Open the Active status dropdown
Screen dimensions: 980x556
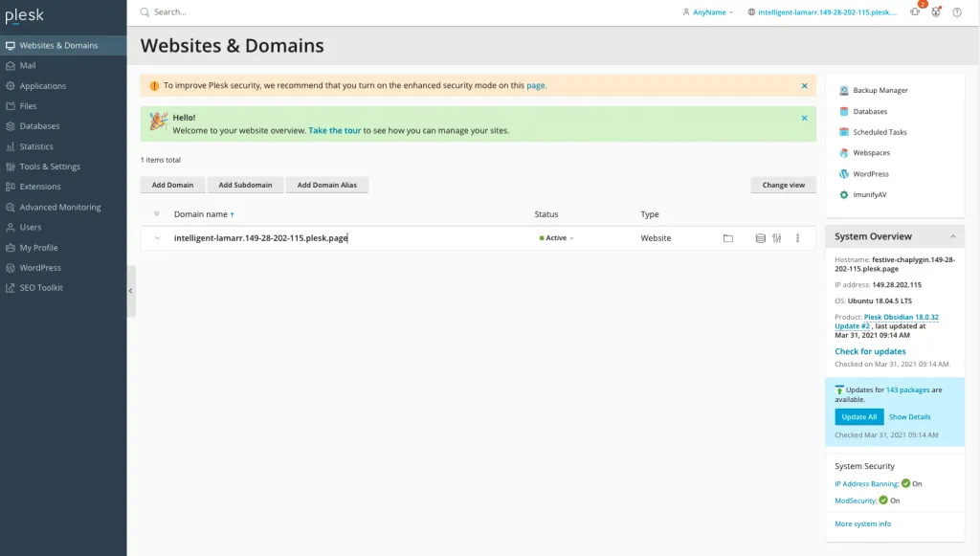556,238
